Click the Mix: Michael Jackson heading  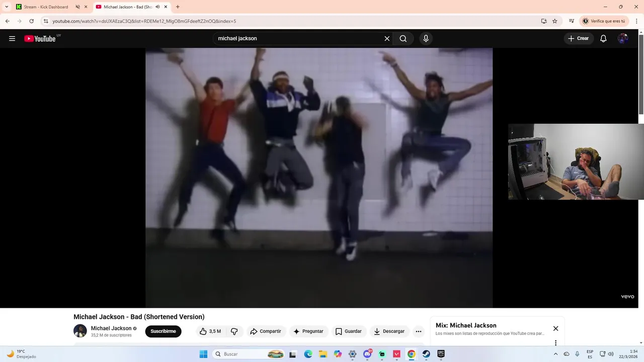(x=466, y=325)
